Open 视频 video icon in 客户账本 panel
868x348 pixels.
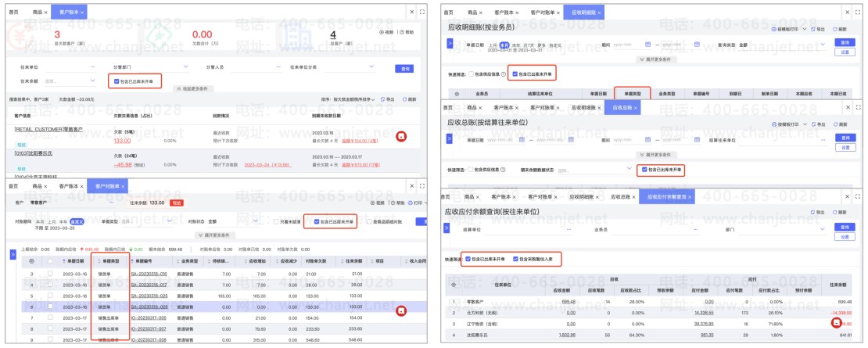point(382,32)
